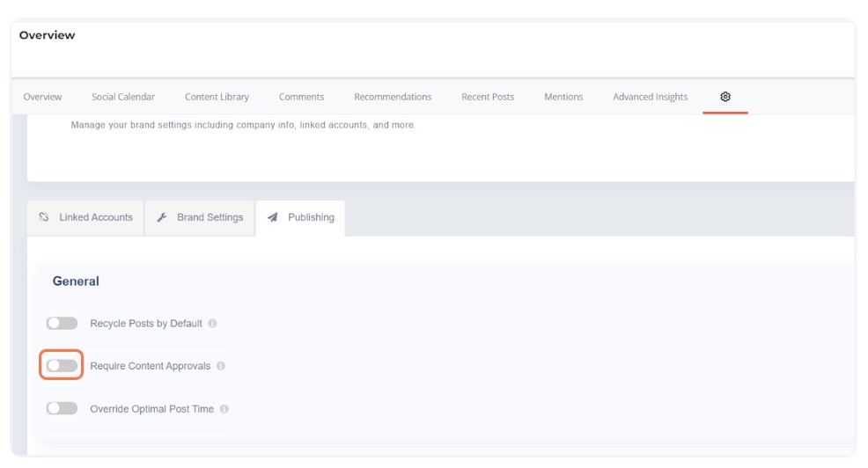Select the Linked Accounts label

click(96, 217)
